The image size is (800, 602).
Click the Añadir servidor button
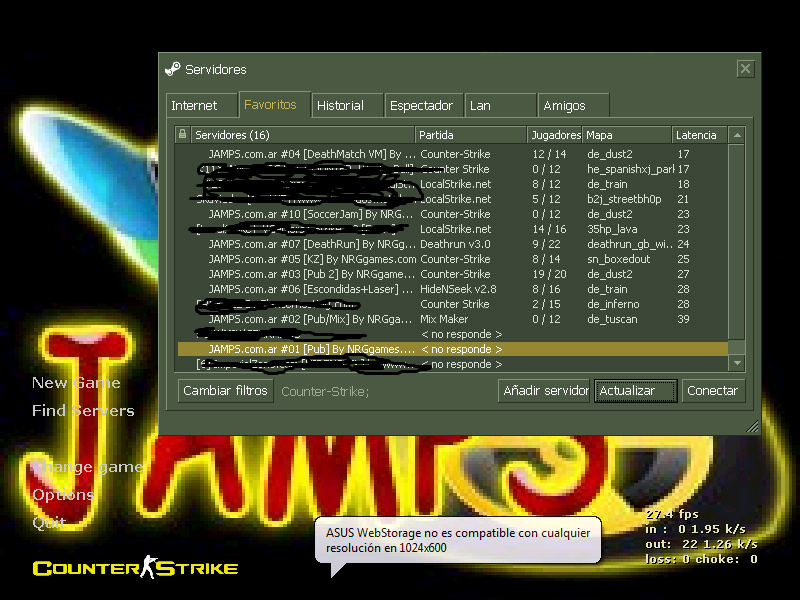544,391
